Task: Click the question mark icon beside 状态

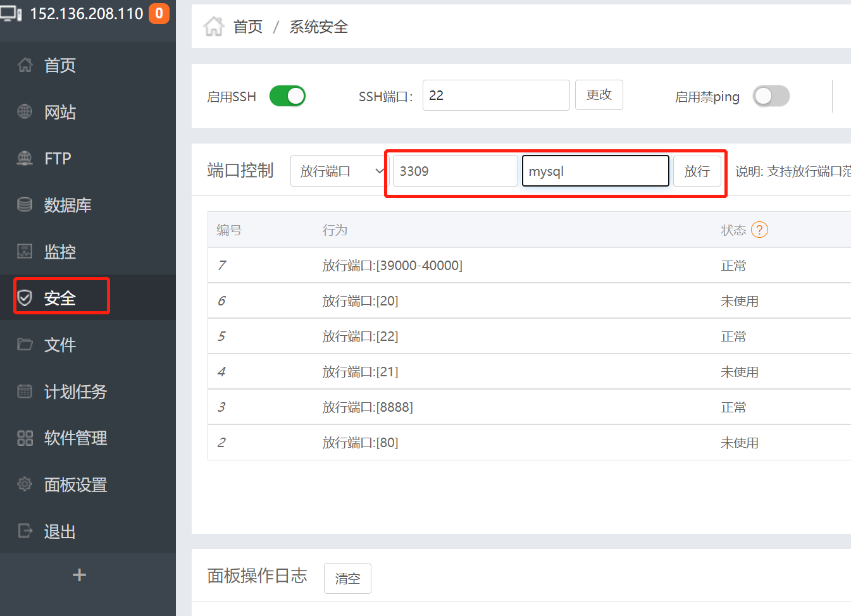Action: [x=759, y=230]
